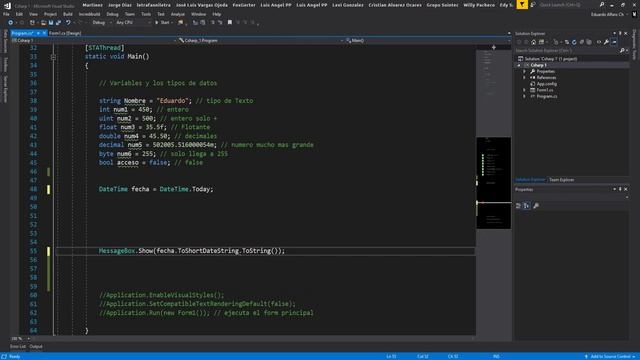Switch to Form1.cs [Design] tab
The image size is (640, 360).
tap(65, 33)
